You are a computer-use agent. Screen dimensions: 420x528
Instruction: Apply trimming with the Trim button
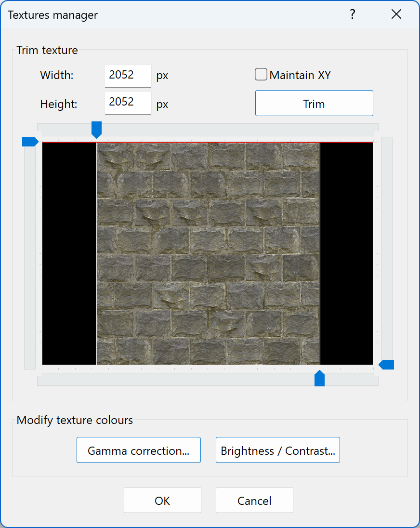coord(314,103)
